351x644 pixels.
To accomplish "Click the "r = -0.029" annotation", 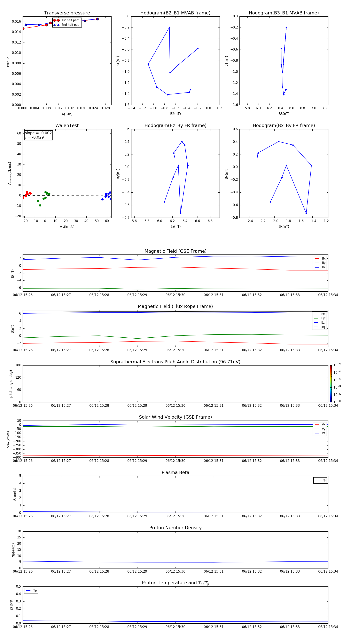I will tap(35, 137).
